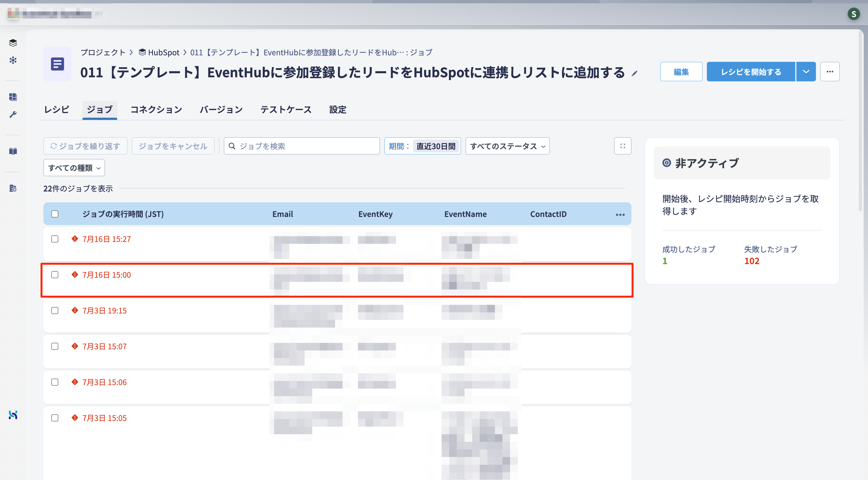The image size is (868, 480).
Task: Click the failed jobs count 102
Action: [752, 261]
